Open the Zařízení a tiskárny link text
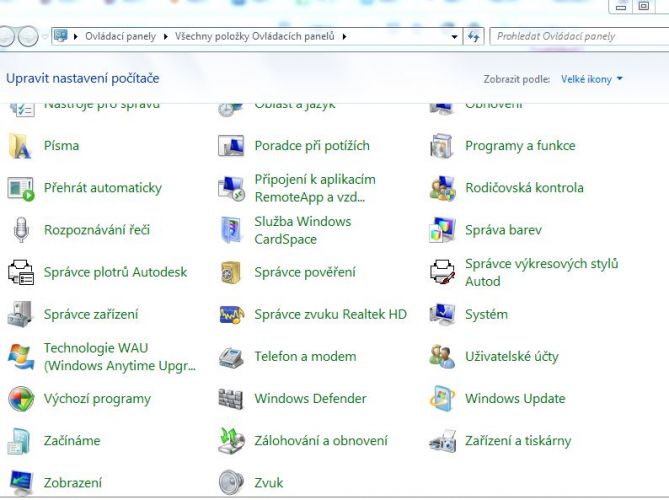Viewport: 669px width, 500px height. (x=518, y=441)
